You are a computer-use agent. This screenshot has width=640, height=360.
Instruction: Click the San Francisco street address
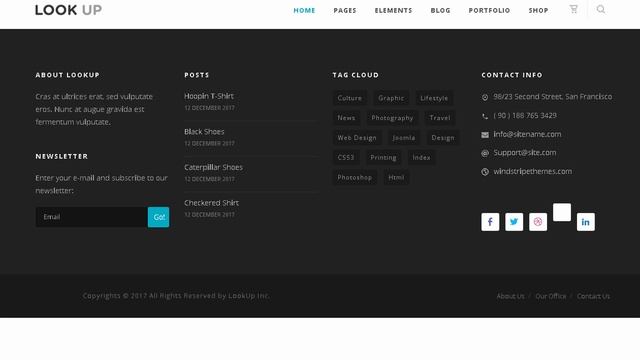tap(553, 97)
